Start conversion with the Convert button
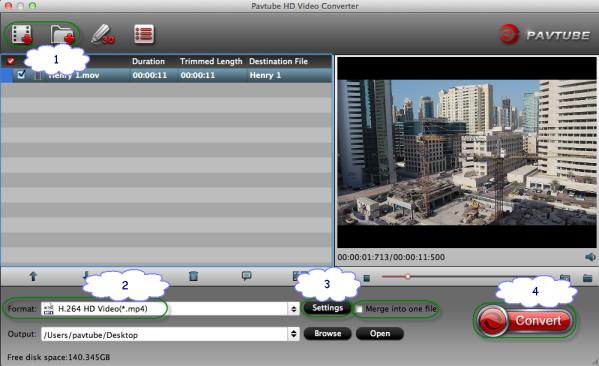The height and width of the screenshot is (366, 599). click(525, 321)
